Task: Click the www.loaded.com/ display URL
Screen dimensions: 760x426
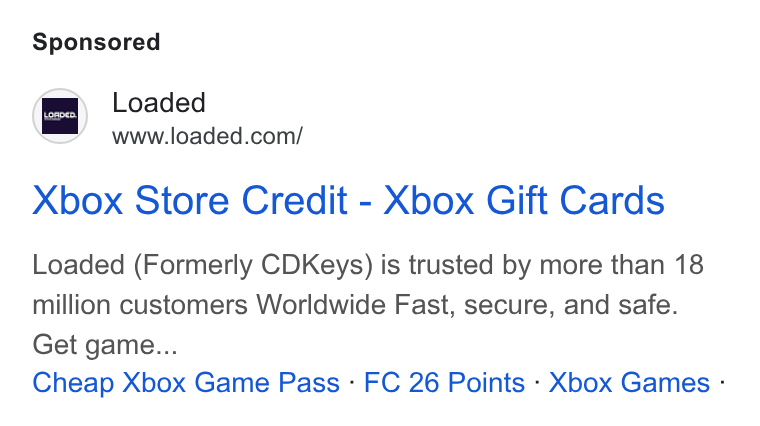Action: (x=207, y=136)
